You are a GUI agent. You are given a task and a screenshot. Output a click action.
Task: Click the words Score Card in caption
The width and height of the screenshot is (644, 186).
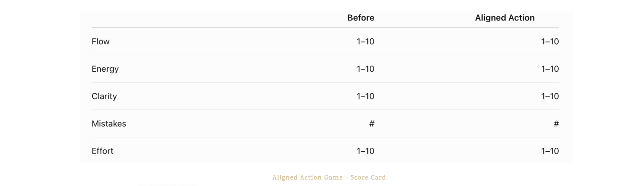[x=368, y=177]
